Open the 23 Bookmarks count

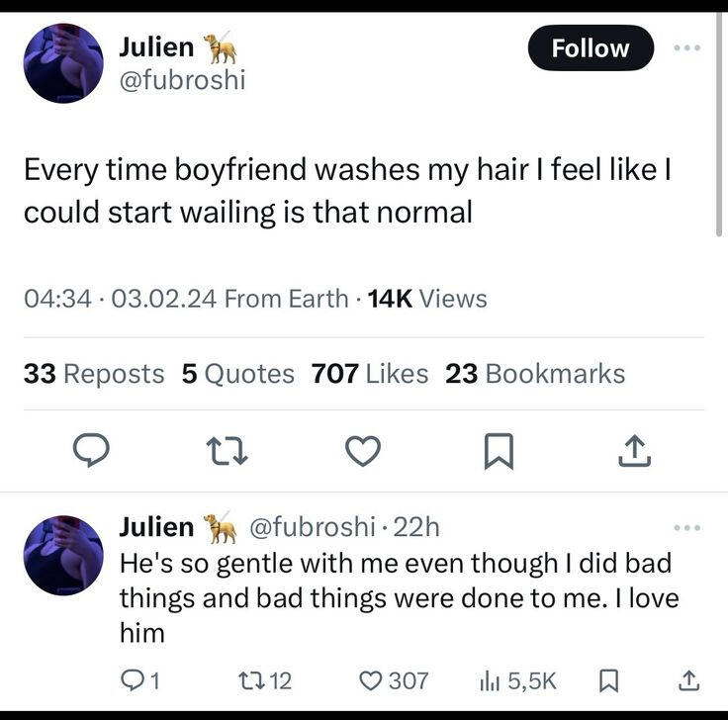535,374
